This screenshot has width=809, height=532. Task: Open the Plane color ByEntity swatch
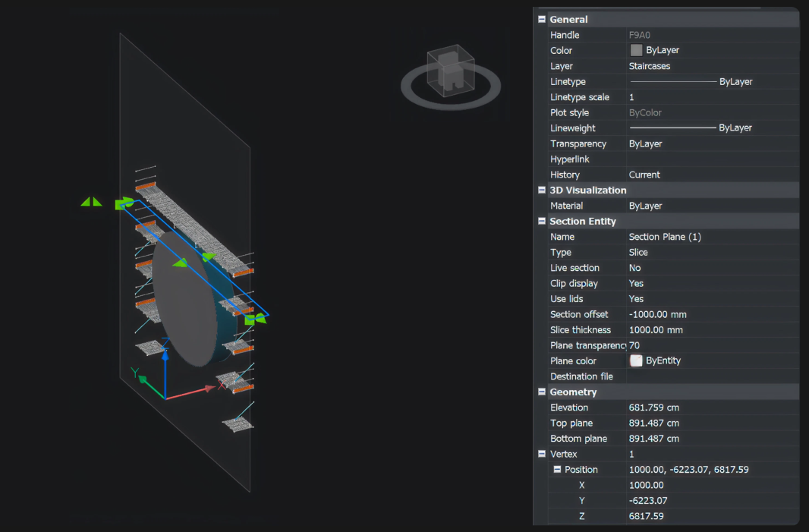635,360
